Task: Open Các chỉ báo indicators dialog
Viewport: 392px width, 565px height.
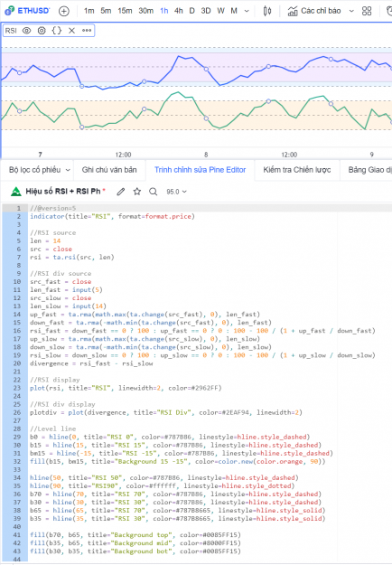Action: 314,11
